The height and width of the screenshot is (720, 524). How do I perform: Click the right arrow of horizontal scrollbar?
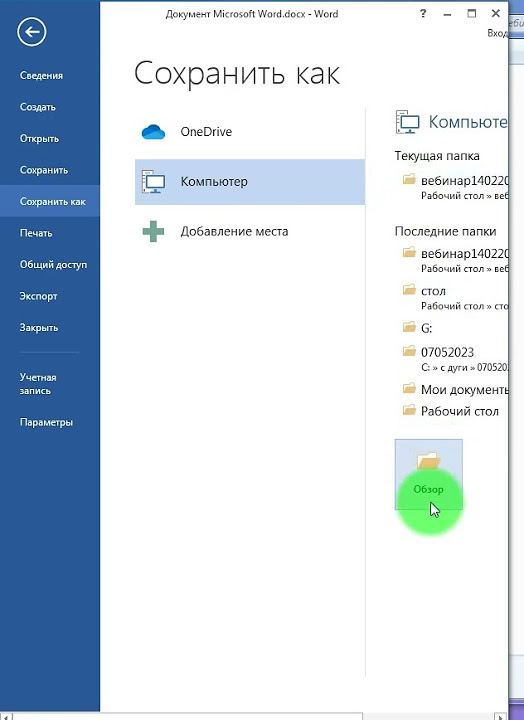tap(500, 716)
